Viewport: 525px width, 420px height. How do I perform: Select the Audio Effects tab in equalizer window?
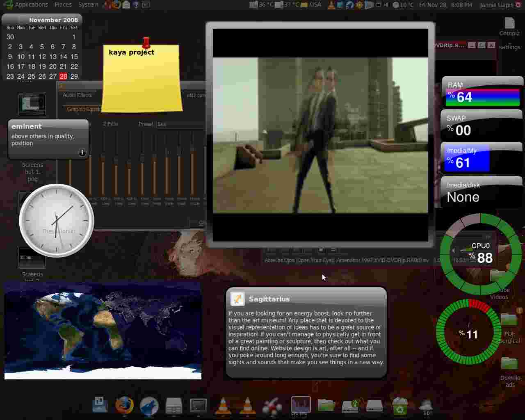(77, 95)
